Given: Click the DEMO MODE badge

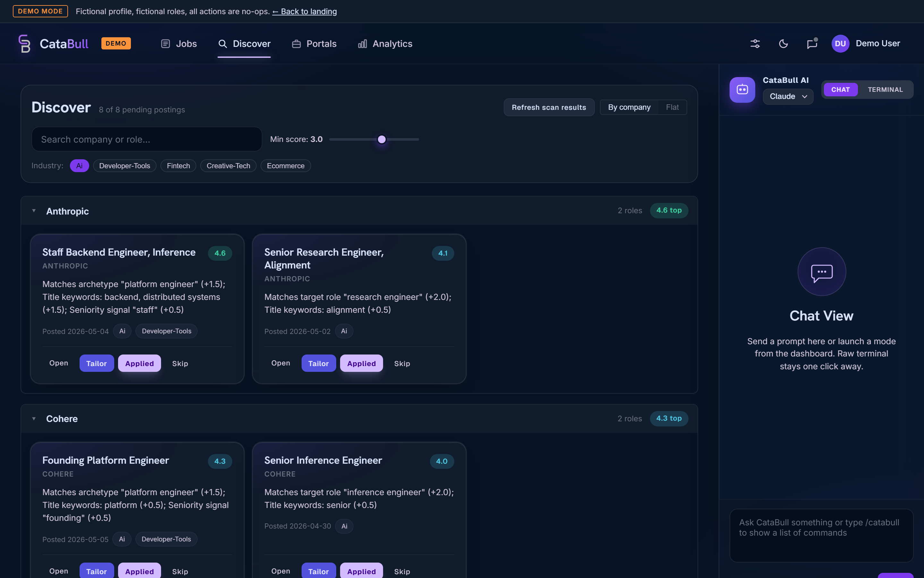Looking at the screenshot, I should click(x=40, y=12).
